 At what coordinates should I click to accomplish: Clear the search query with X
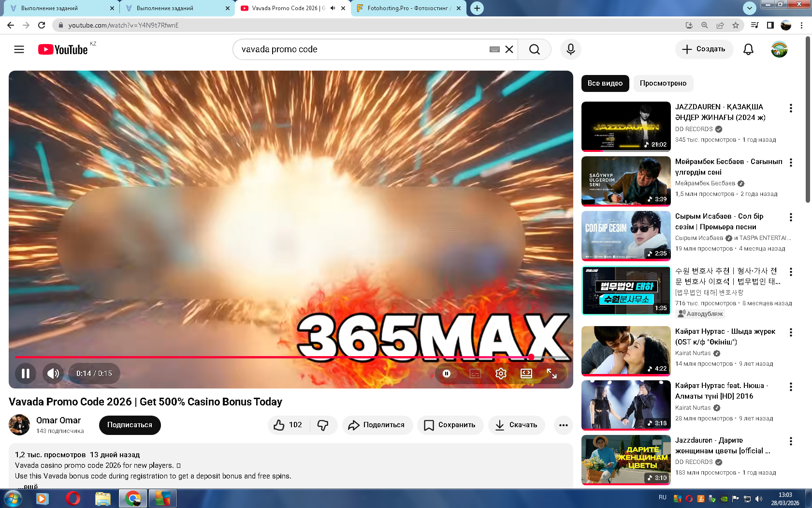[x=509, y=49]
